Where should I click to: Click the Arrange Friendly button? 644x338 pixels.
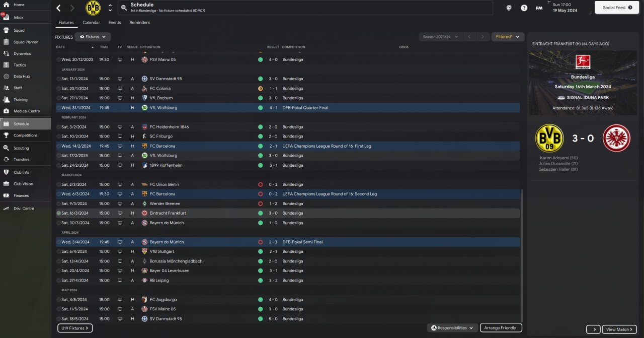pyautogui.click(x=501, y=328)
